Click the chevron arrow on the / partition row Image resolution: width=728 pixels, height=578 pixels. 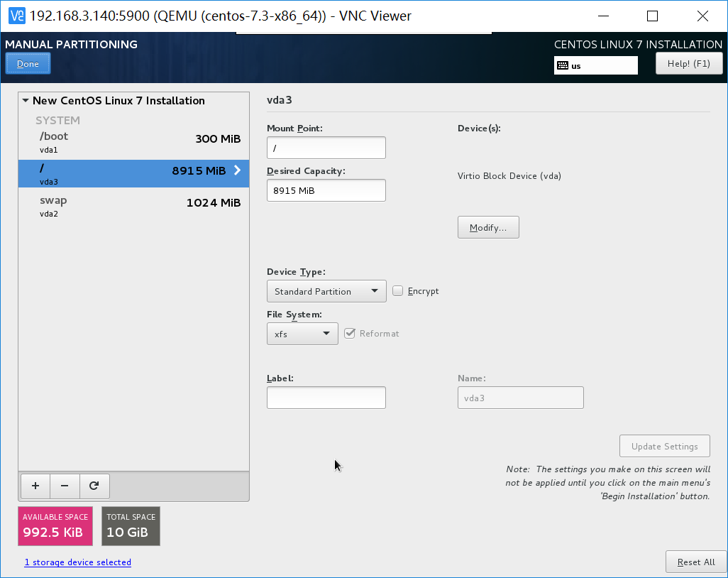pyautogui.click(x=237, y=170)
